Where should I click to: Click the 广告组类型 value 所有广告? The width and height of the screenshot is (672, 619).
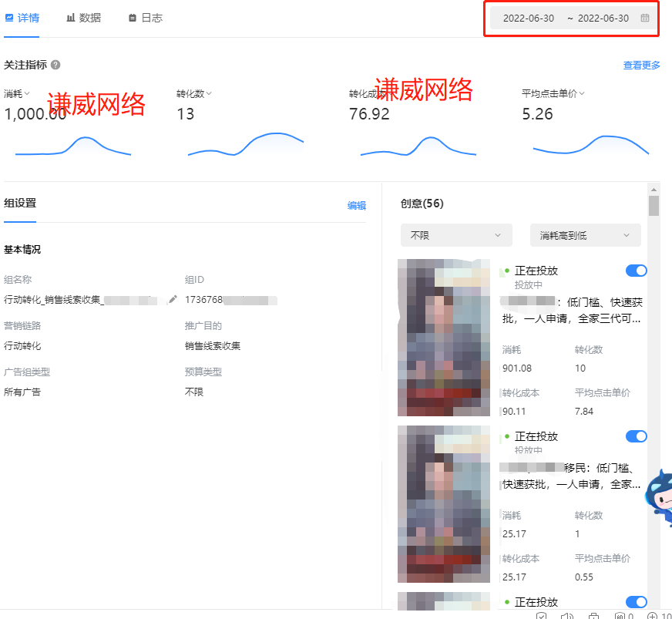(x=22, y=392)
